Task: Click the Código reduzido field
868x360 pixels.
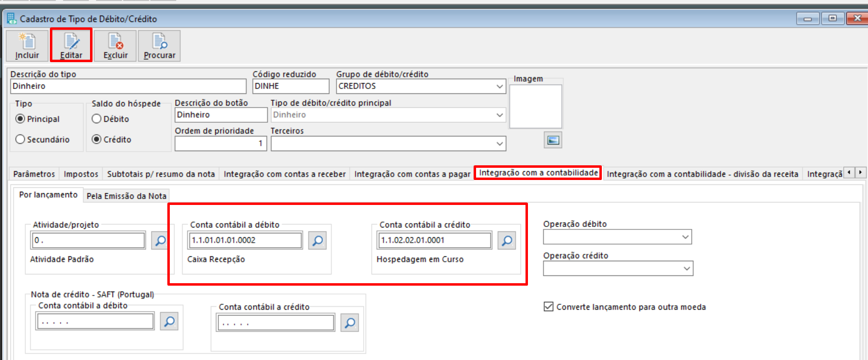Action: tap(291, 86)
